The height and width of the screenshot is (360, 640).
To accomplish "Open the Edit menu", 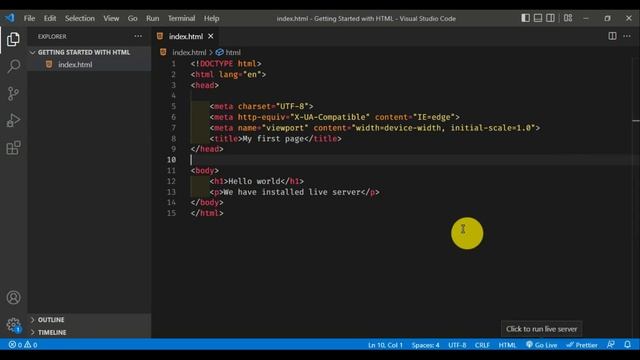I will click(x=50, y=18).
